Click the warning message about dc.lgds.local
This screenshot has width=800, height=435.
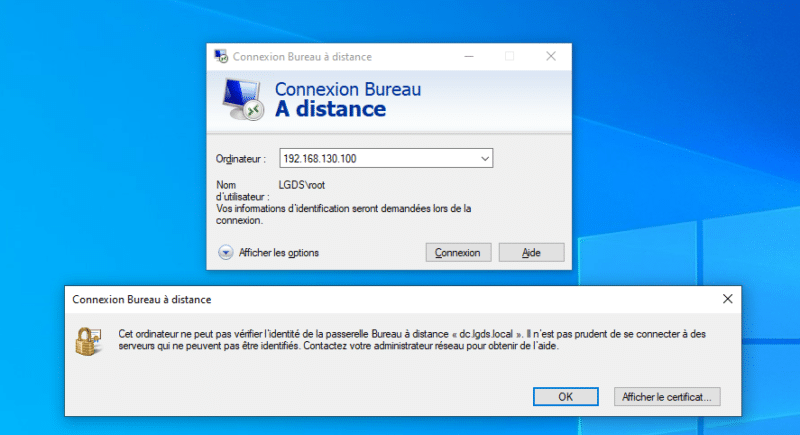(412, 340)
